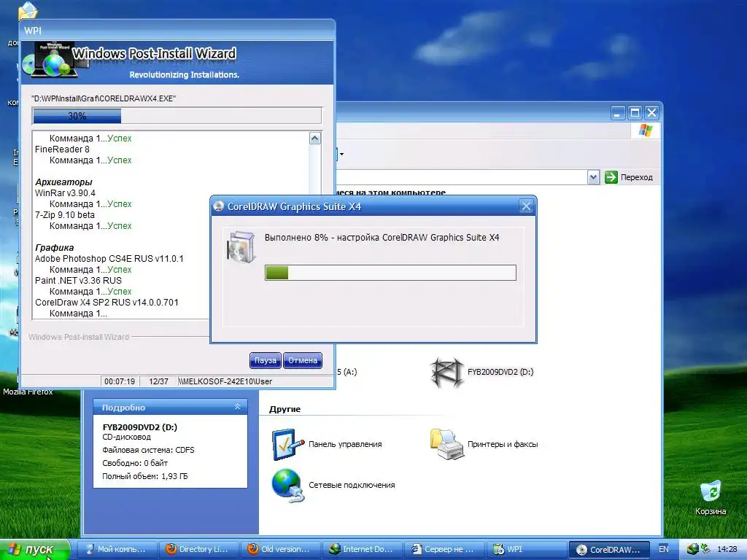Click the пуск Start button
This screenshot has height=560, width=747.
(x=34, y=550)
